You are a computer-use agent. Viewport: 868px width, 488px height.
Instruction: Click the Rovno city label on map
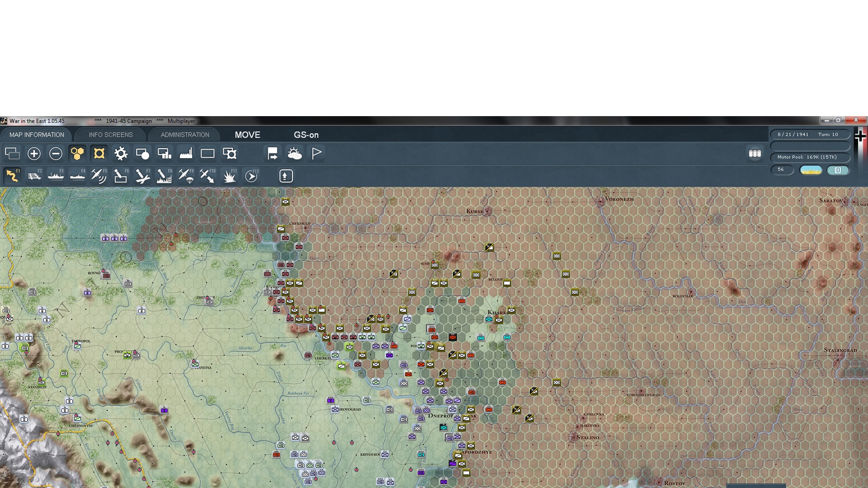tap(94, 273)
